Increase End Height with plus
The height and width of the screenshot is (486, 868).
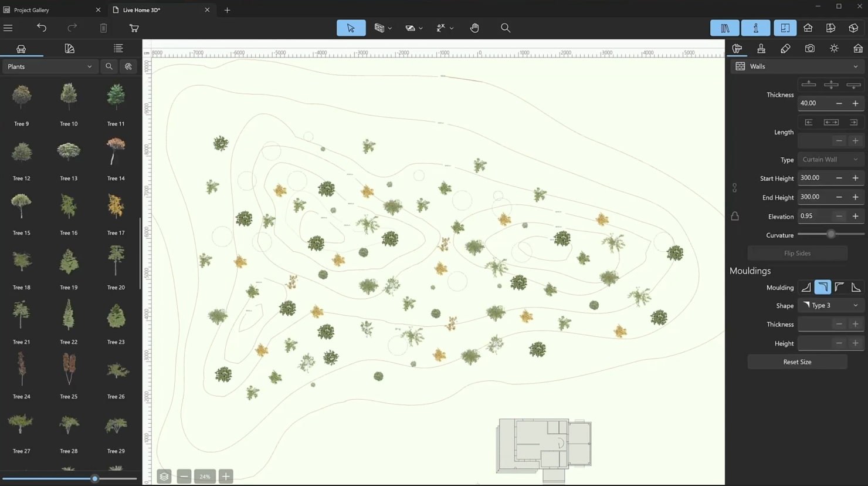[x=855, y=197]
